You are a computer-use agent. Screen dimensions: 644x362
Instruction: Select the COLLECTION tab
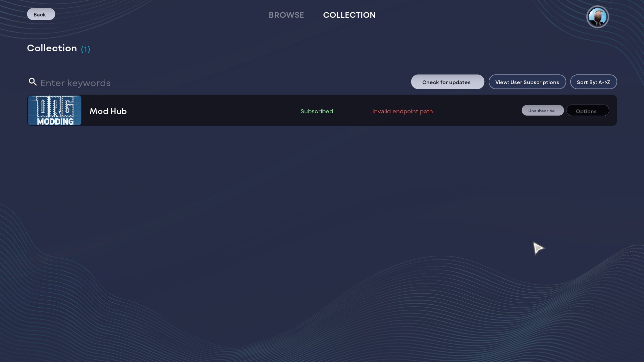coord(349,15)
